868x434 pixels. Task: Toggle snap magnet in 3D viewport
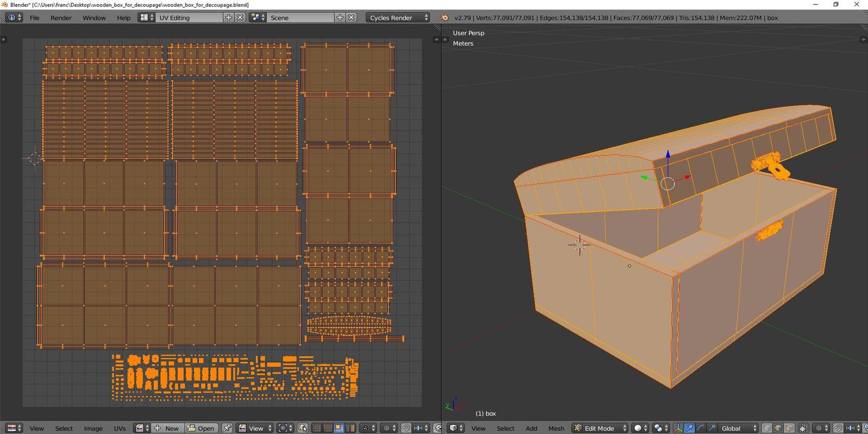click(x=838, y=428)
